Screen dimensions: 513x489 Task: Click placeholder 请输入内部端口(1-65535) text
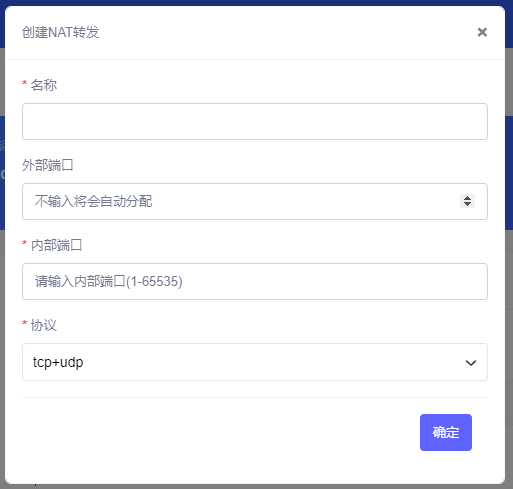(x=109, y=281)
